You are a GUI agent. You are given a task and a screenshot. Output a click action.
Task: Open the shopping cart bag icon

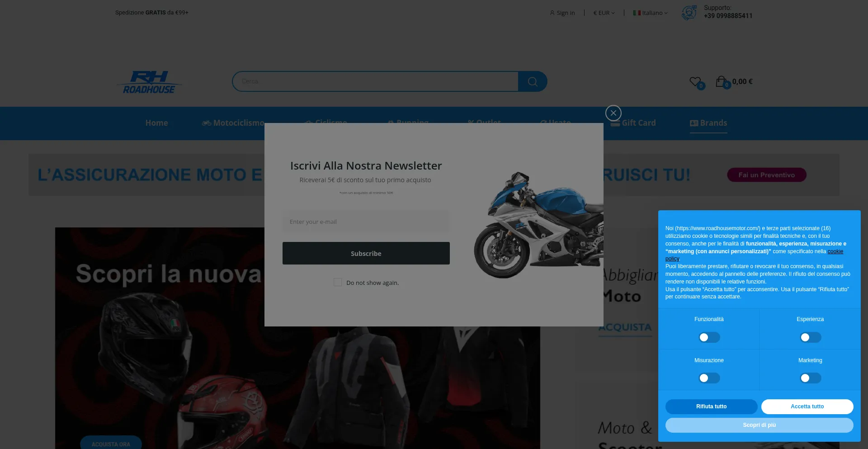pyautogui.click(x=721, y=81)
